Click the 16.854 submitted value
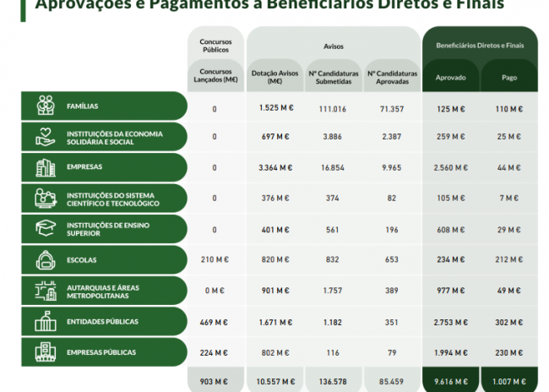Viewport: 549px width, 392px height. [333, 168]
